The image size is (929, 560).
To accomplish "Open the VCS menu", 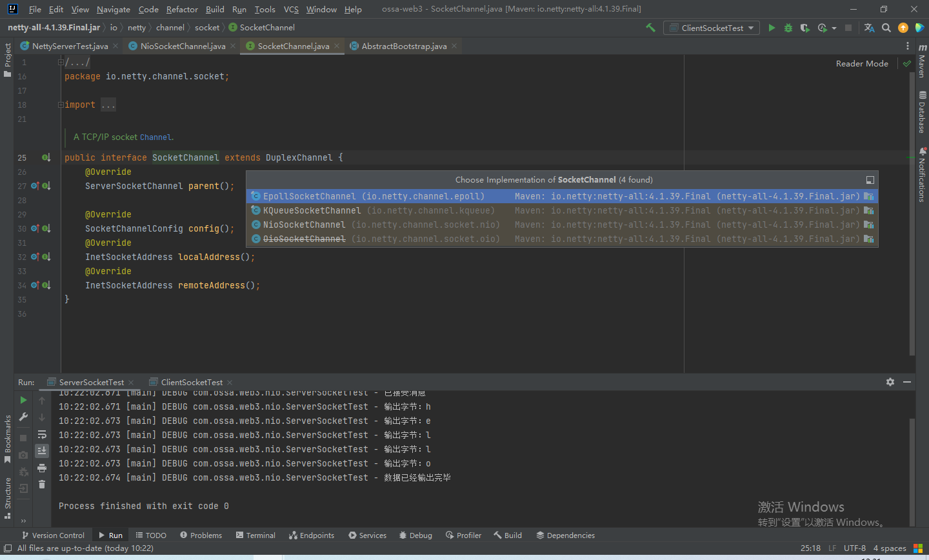I will [291, 9].
